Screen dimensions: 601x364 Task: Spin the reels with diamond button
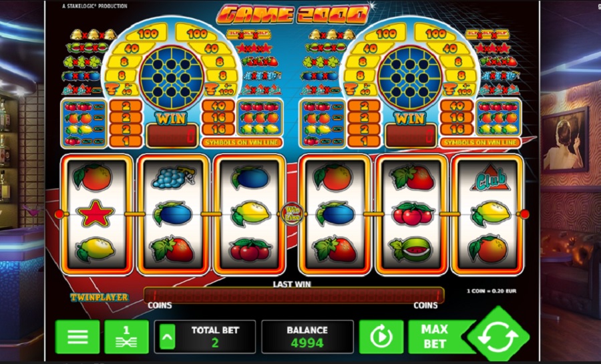tap(498, 335)
